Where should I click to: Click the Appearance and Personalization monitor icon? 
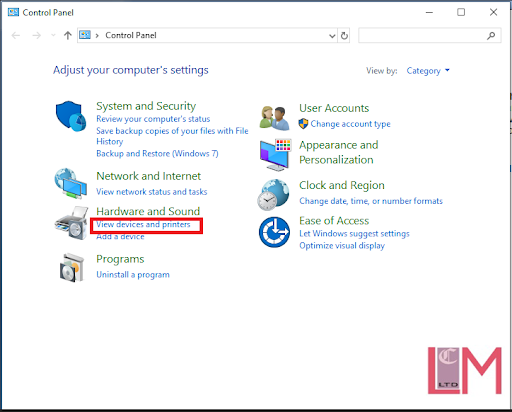pos(275,155)
